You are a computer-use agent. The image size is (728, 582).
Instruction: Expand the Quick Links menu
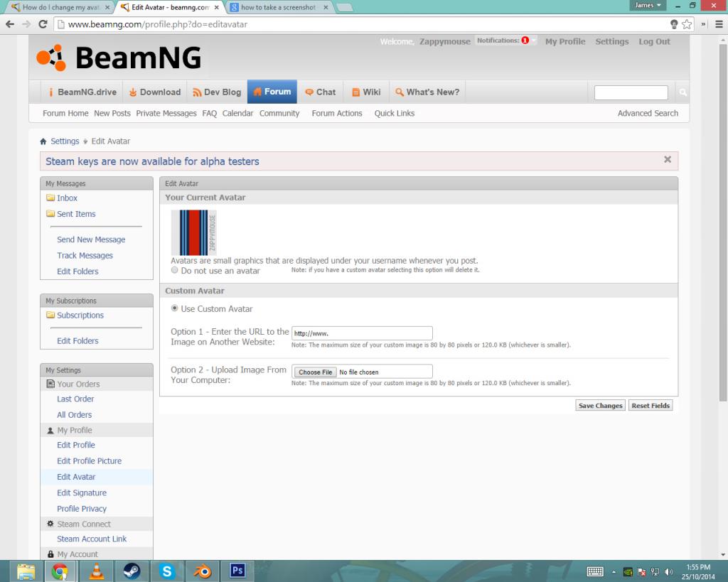[x=395, y=113]
